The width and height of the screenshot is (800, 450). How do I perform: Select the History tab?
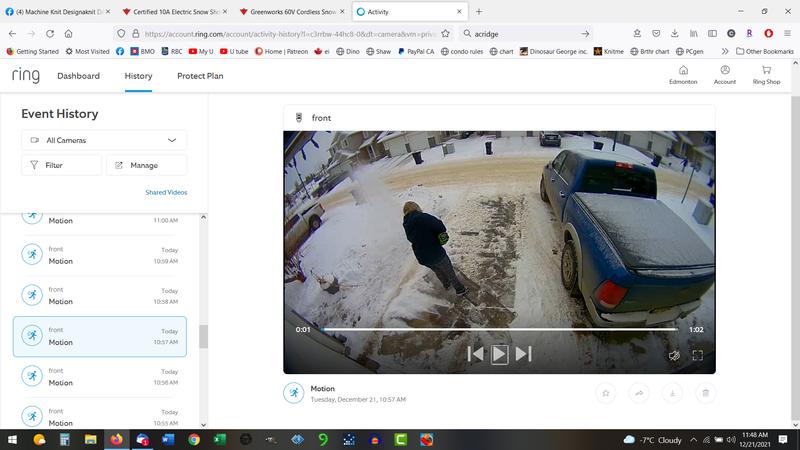pos(138,76)
